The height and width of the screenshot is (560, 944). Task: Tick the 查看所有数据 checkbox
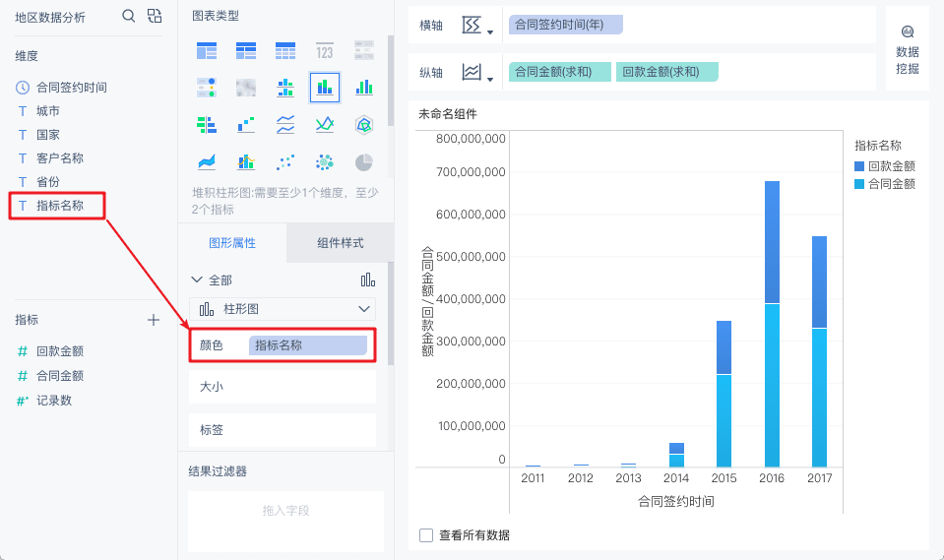426,535
